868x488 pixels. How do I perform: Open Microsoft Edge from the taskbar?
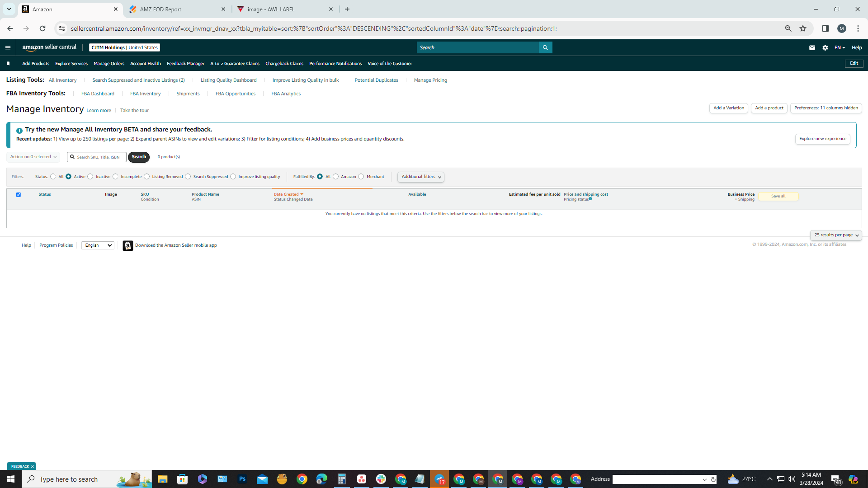(x=321, y=479)
